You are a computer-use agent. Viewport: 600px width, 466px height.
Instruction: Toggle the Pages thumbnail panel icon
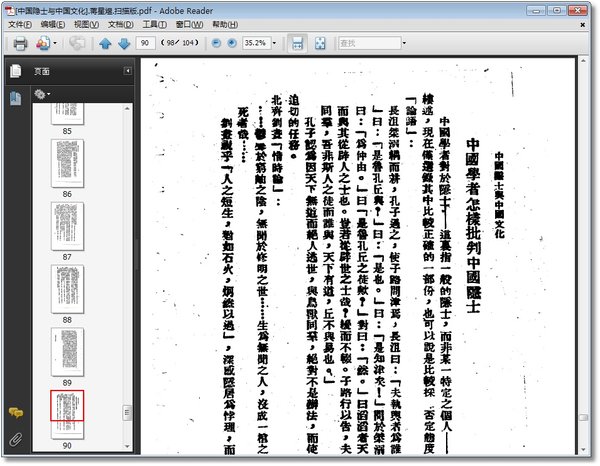(x=16, y=72)
